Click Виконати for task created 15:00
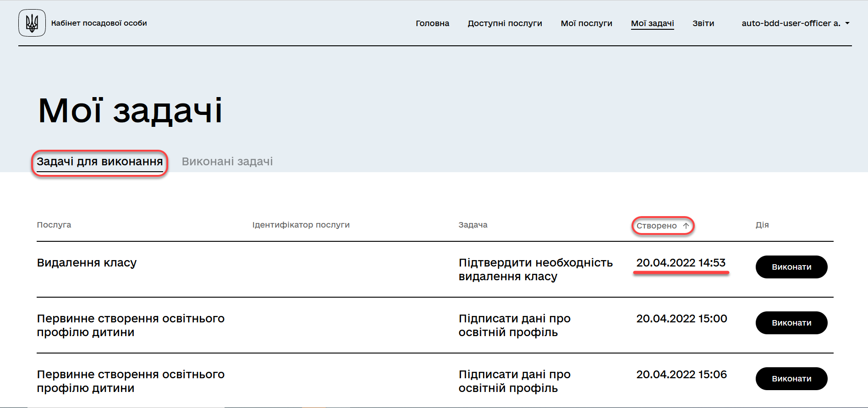Viewport: 868px width, 408px height. [791, 323]
